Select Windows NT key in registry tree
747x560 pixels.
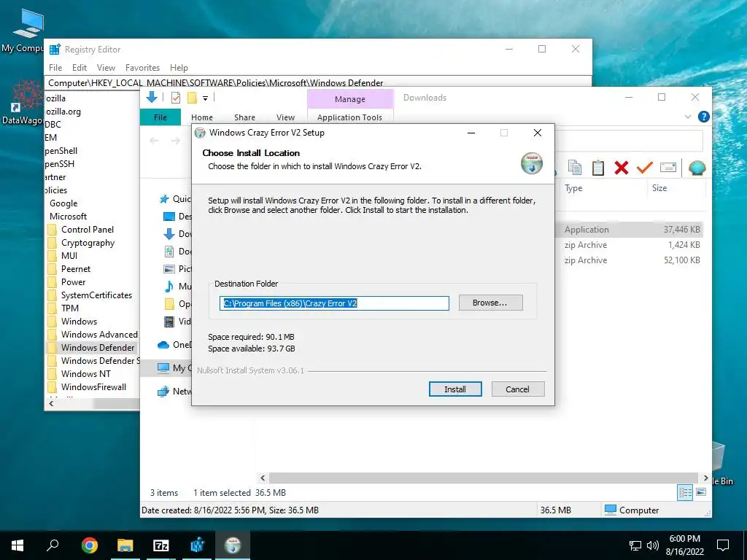86,374
